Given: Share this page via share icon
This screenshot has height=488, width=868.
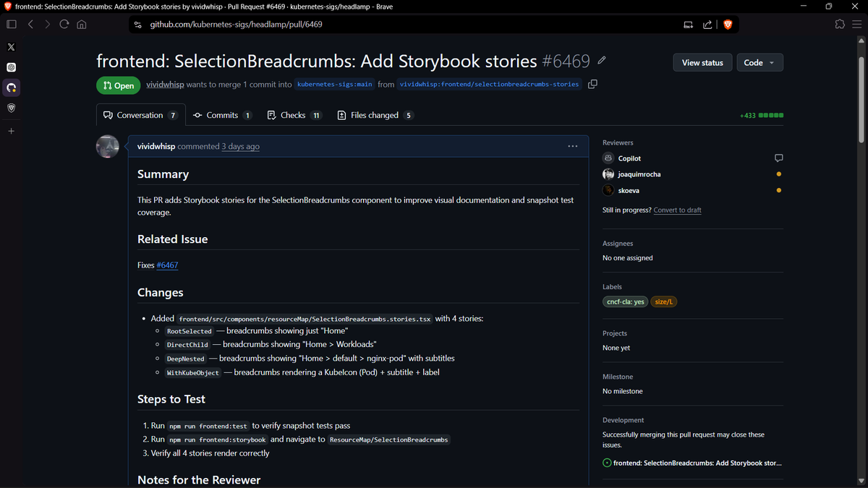Looking at the screenshot, I should tap(707, 25).
